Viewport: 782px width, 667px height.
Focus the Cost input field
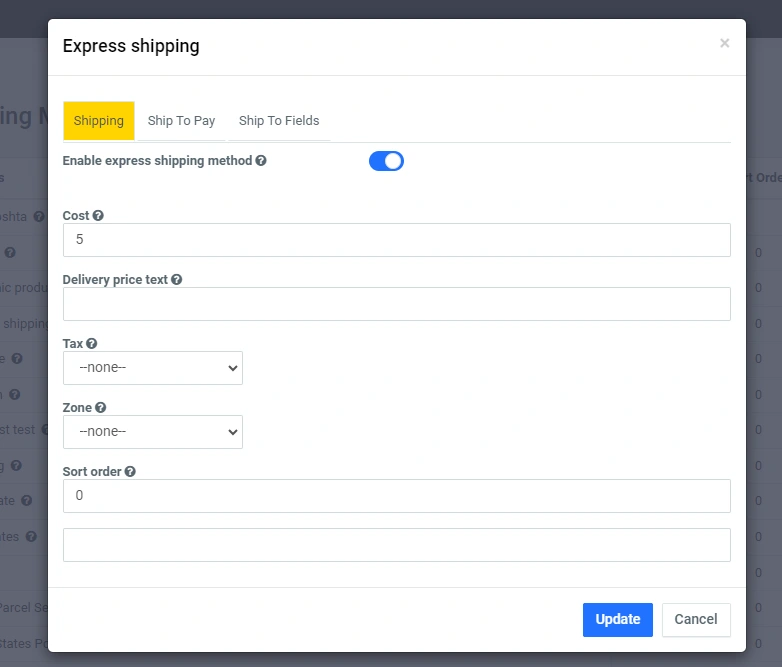396,240
